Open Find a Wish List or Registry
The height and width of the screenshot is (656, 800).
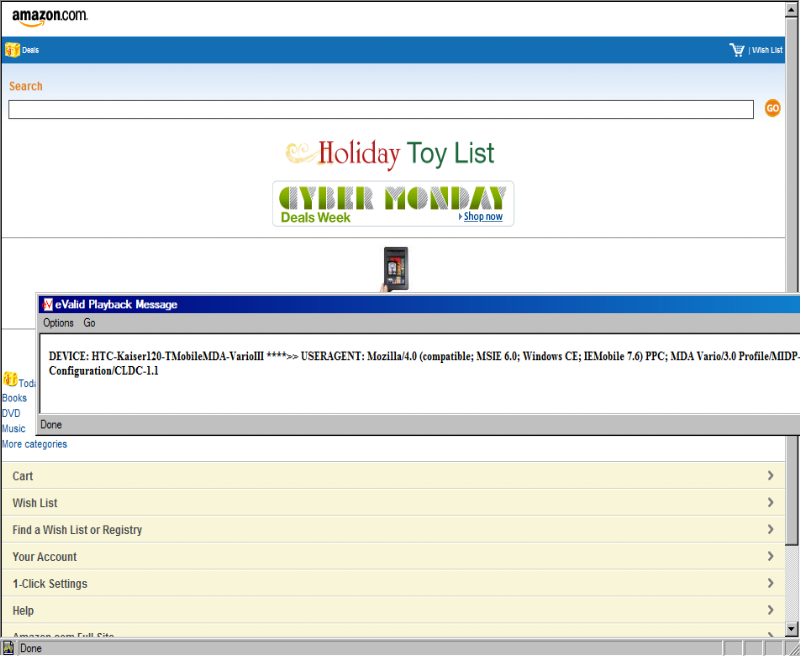[x=393, y=529]
